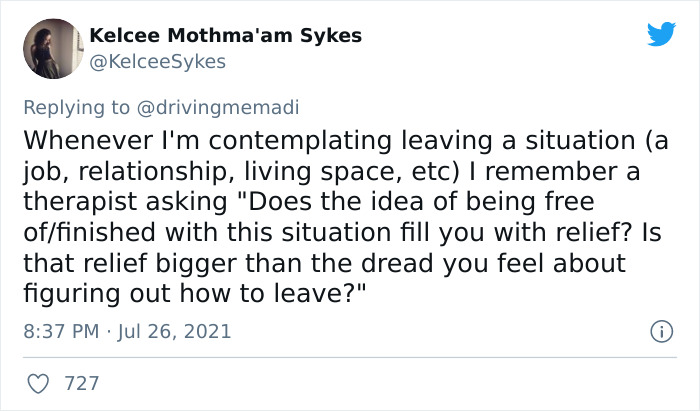Open the tweet info circle icon
The image size is (700, 411).
point(660,330)
